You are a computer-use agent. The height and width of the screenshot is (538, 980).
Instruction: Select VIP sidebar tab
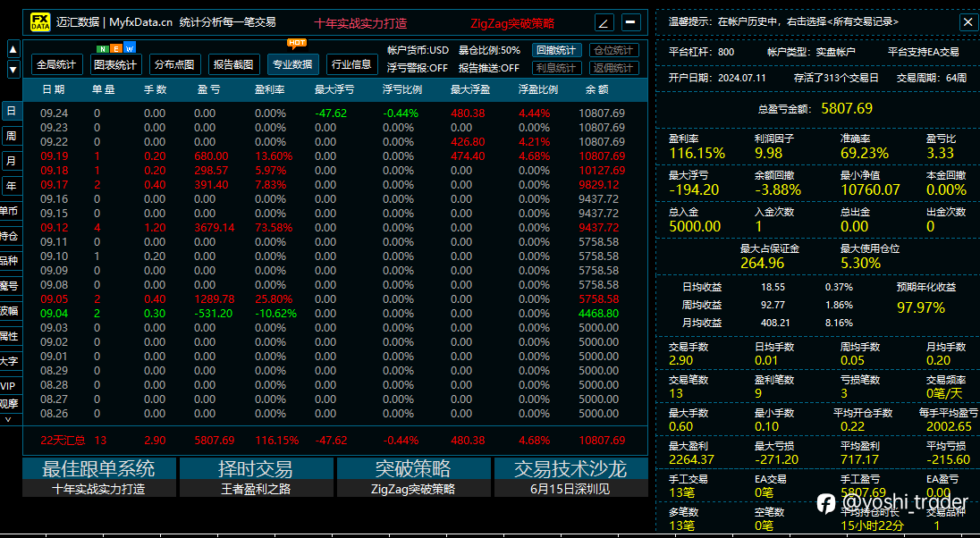(9, 386)
